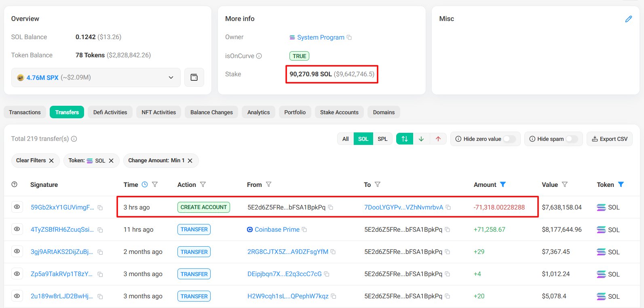Show only incoming transfers with down arrow

coord(421,139)
